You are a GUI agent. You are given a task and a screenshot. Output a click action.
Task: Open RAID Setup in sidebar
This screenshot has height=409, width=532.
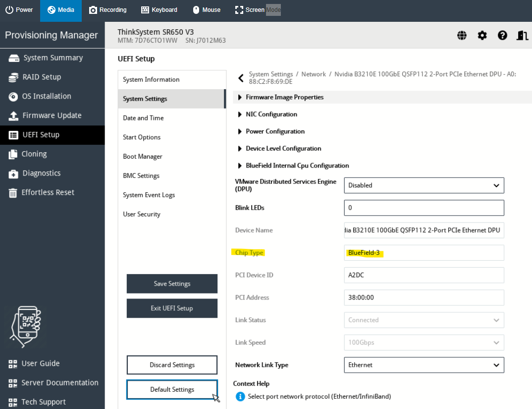tap(52, 77)
